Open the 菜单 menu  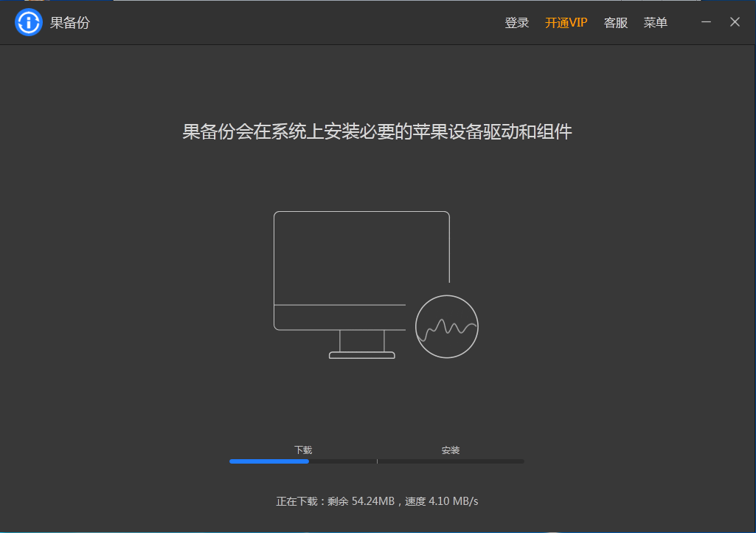coord(655,22)
